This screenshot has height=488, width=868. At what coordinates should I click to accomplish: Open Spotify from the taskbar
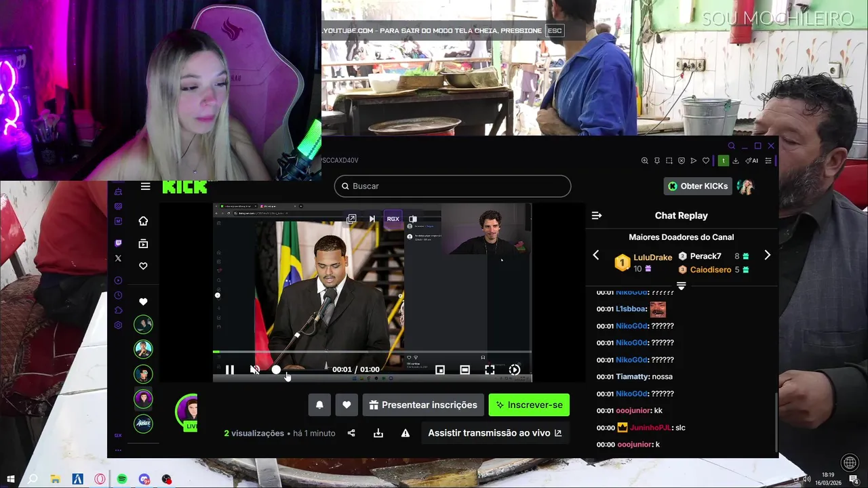(122, 479)
